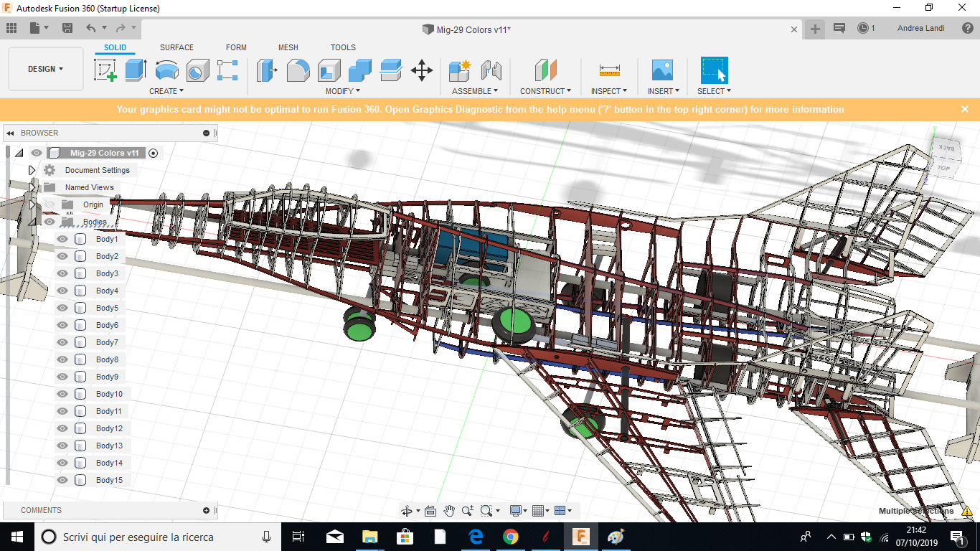Select the Revolve tool
The image size is (980, 551).
(166, 70)
